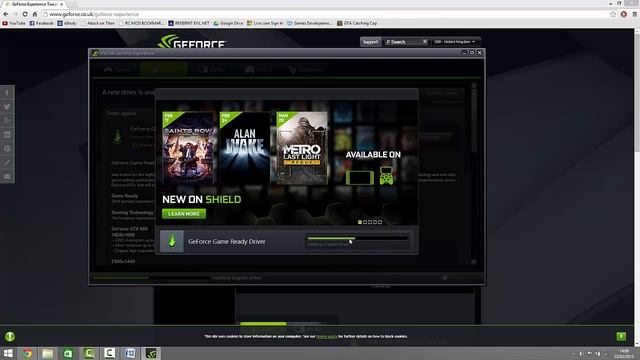This screenshot has width=640, height=360.
Task: Click the website Search input field
Action: click(402, 42)
